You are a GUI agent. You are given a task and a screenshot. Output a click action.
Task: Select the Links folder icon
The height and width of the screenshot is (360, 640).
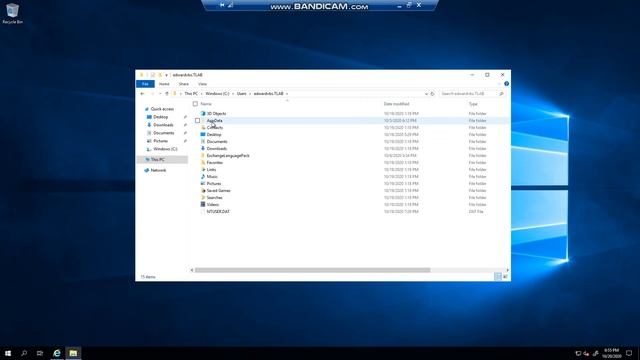pyautogui.click(x=203, y=170)
